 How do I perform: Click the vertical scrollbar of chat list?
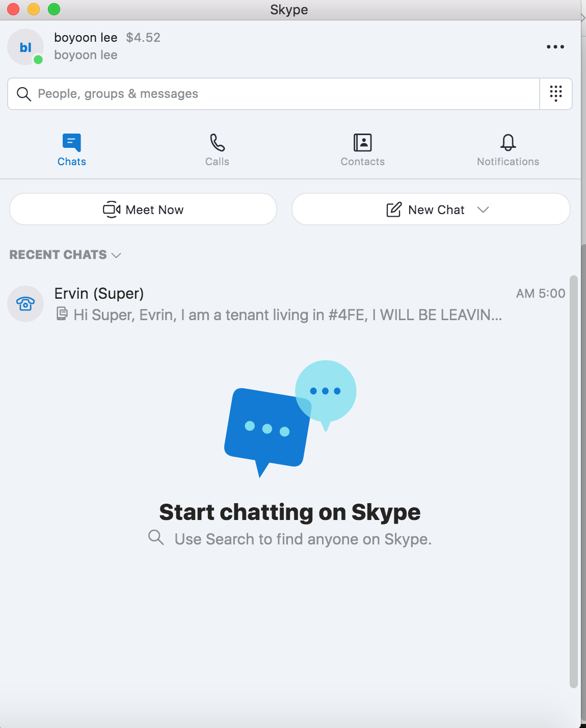coord(574,482)
